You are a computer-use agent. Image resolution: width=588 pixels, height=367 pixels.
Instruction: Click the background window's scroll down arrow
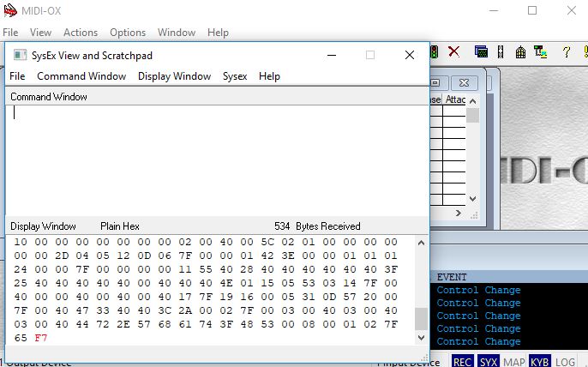pos(472,199)
